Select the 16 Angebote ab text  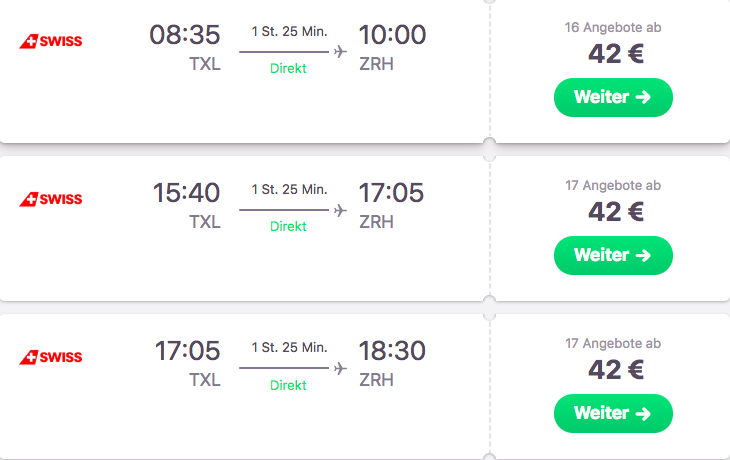coord(613,27)
